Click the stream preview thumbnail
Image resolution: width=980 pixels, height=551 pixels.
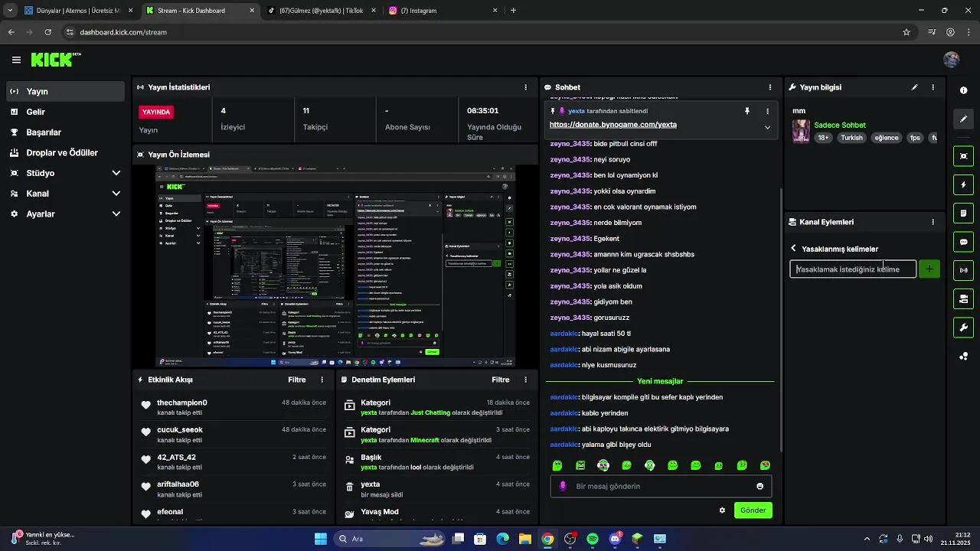[335, 266]
